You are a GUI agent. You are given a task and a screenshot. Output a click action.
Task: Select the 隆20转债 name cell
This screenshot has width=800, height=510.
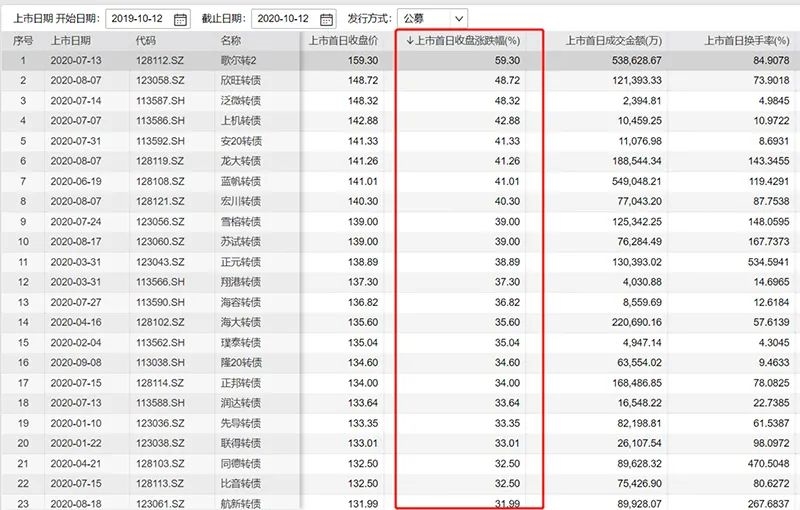pyautogui.click(x=241, y=362)
